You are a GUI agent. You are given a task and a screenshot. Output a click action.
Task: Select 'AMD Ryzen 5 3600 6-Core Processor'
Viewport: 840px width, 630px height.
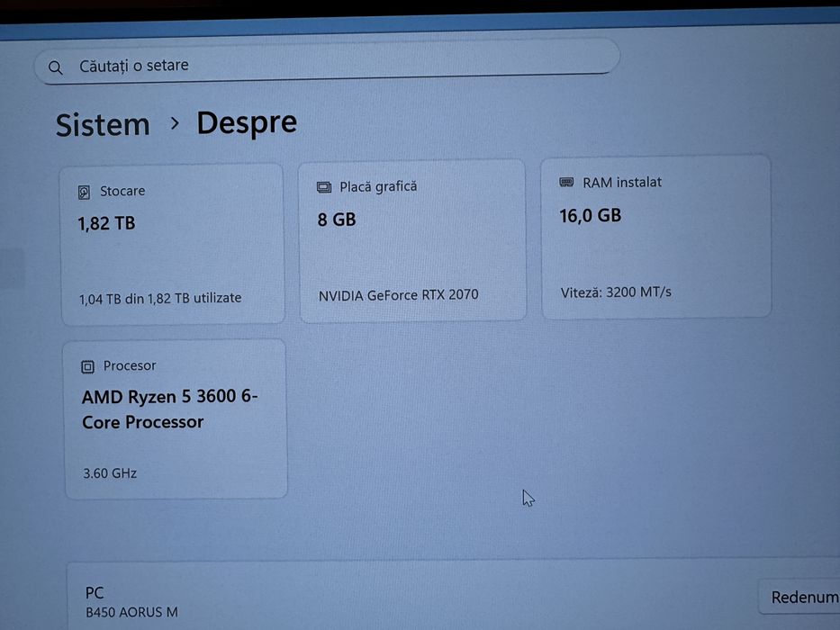click(170, 409)
